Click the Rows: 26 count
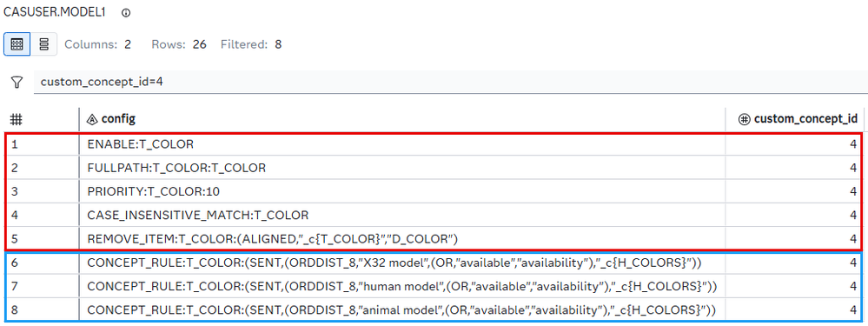 click(x=179, y=44)
